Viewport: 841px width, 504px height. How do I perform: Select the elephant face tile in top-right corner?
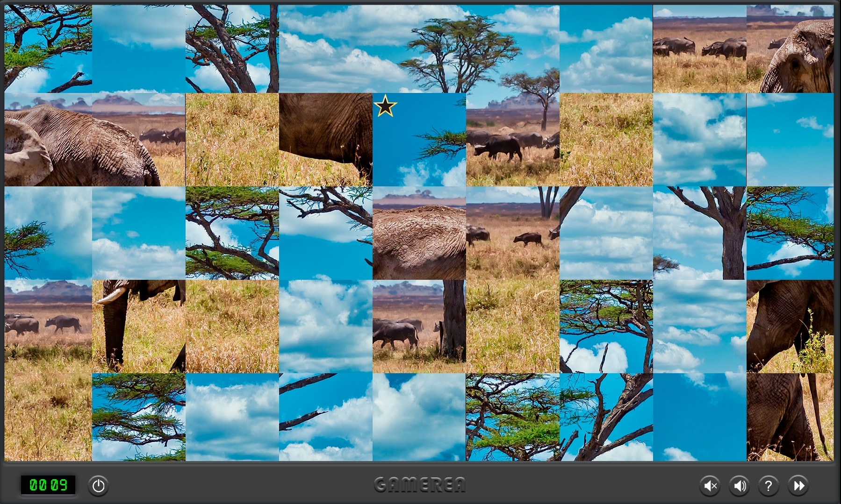tap(790, 49)
